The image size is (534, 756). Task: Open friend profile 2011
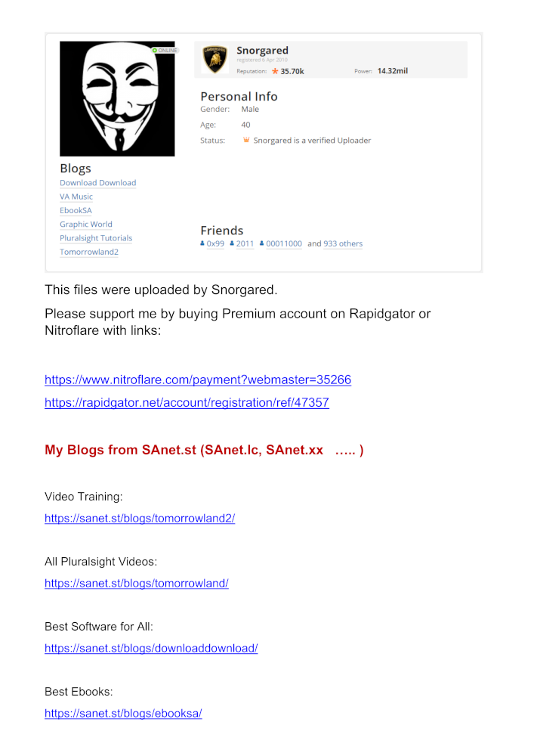pos(245,243)
